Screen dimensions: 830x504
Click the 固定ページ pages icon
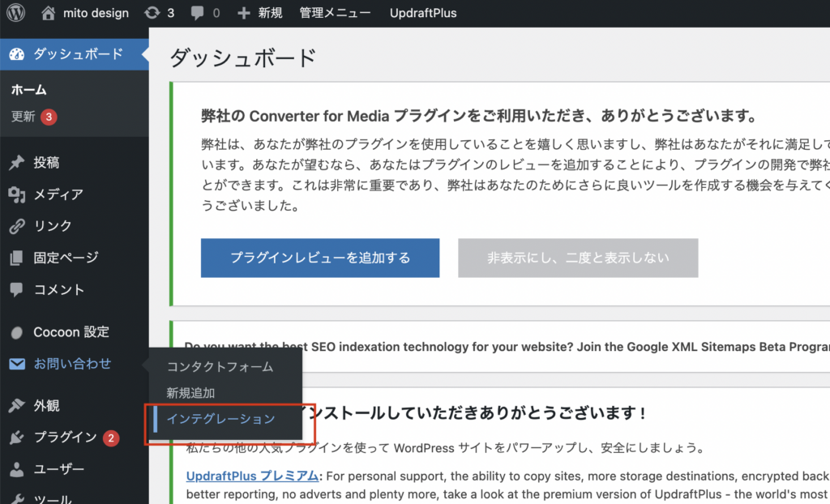click(x=17, y=258)
